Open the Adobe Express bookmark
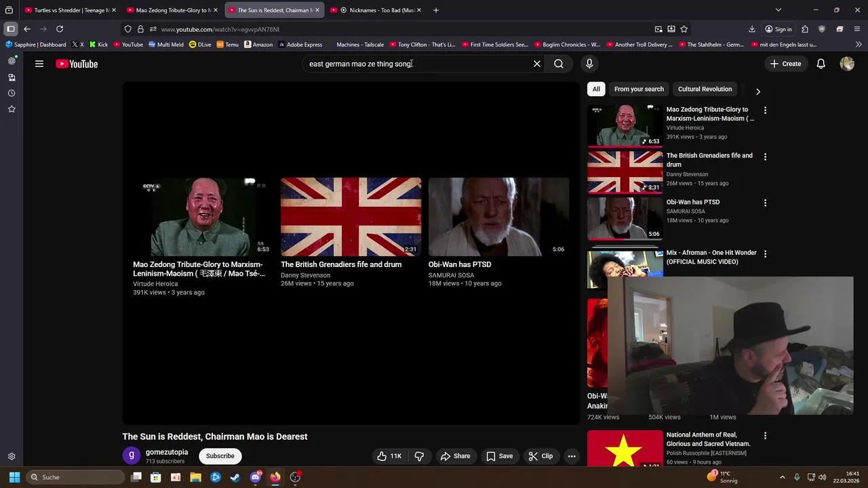 [300, 45]
